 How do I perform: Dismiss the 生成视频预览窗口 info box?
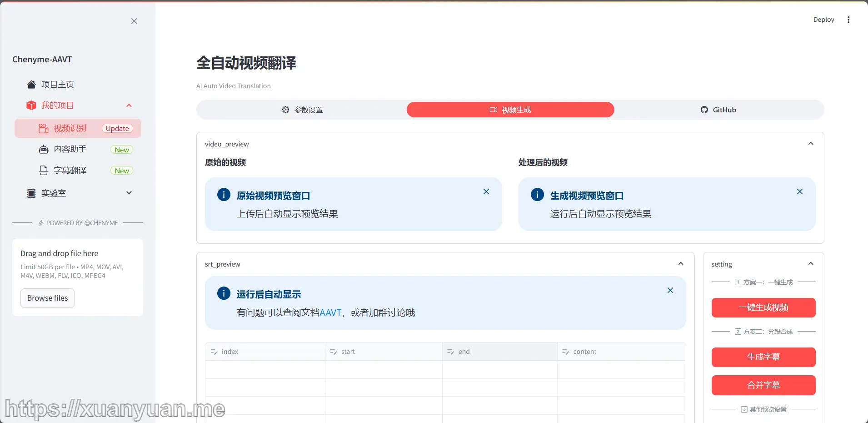[800, 191]
